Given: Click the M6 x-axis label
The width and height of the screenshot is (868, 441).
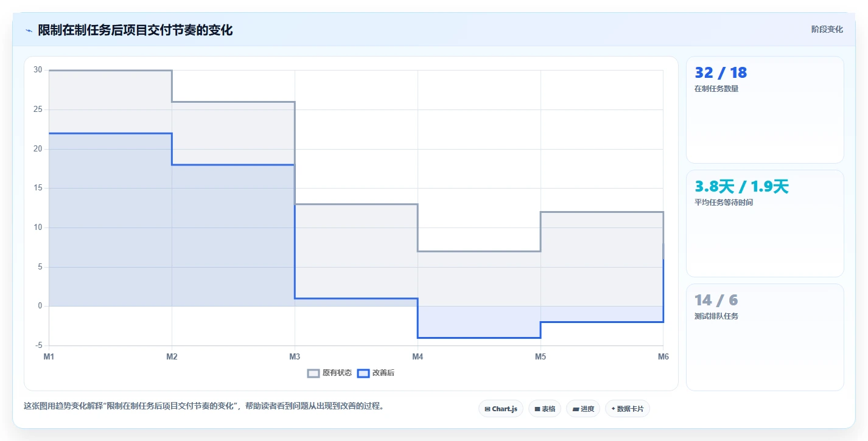Looking at the screenshot, I should click(x=663, y=357).
